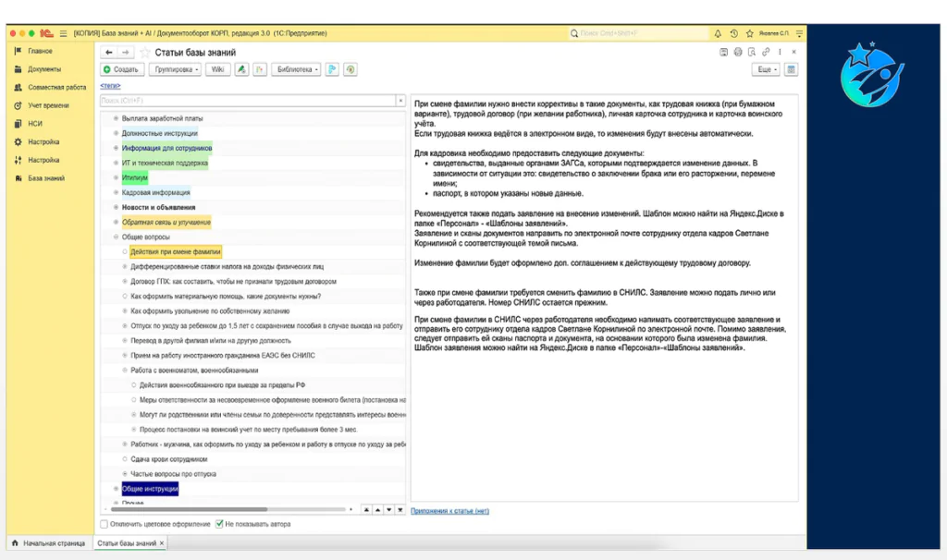The image size is (947, 560).
Task: Click the НСИ sidebar icon
Action: point(18,124)
